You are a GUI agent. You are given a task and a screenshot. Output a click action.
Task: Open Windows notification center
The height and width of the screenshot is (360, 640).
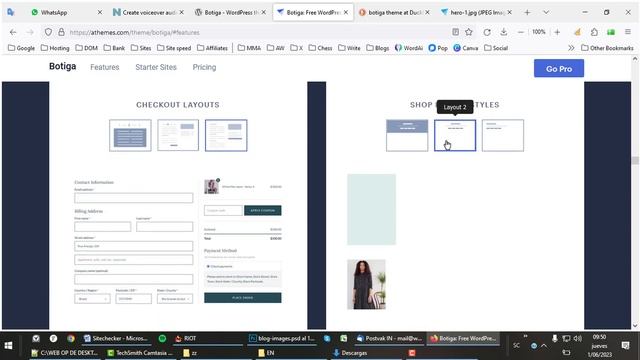[625, 346]
